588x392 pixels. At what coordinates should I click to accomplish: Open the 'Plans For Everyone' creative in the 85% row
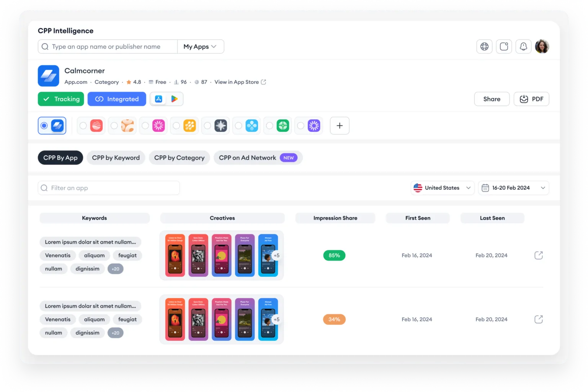pyautogui.click(x=245, y=255)
